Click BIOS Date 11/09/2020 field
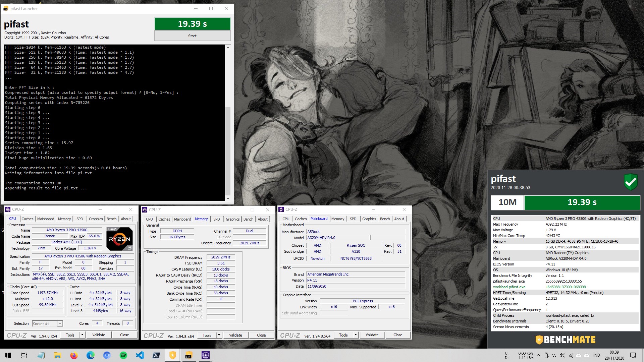Image resolution: width=644 pixels, height=362 pixels. (356, 286)
